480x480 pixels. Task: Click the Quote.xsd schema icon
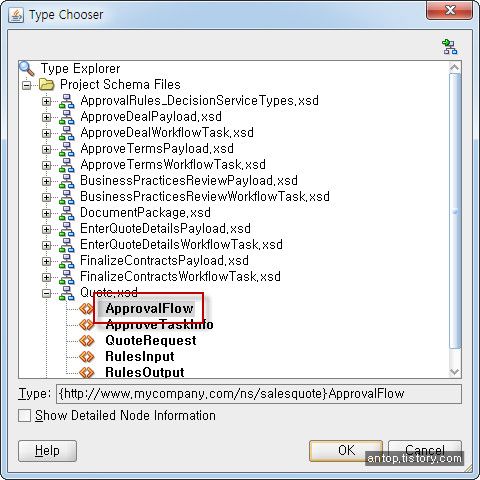(x=67, y=293)
